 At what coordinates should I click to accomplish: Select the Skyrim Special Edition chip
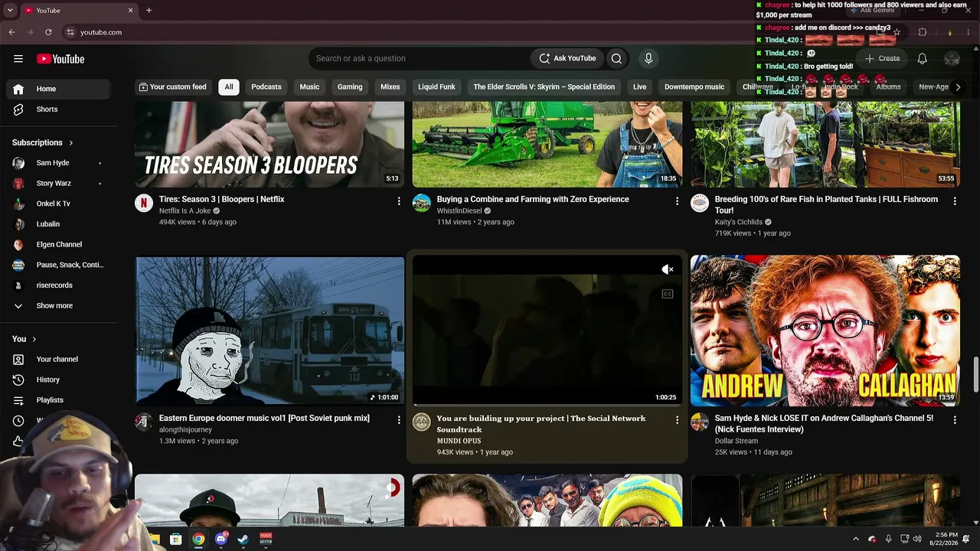point(544,87)
